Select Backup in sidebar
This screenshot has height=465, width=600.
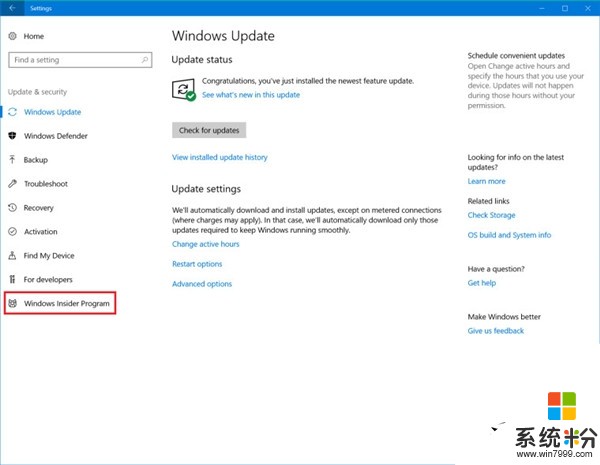click(x=36, y=160)
